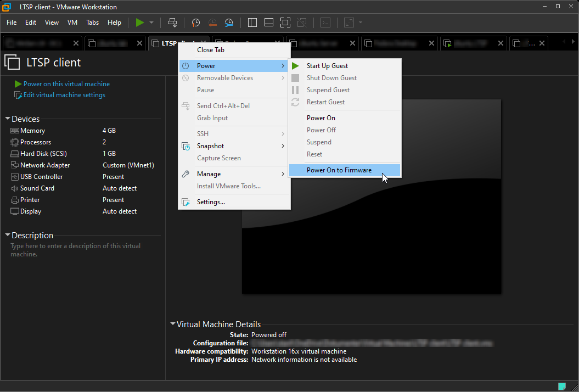This screenshot has height=392, width=579.
Task: Click the 'Powered off' state text
Action: [269, 335]
